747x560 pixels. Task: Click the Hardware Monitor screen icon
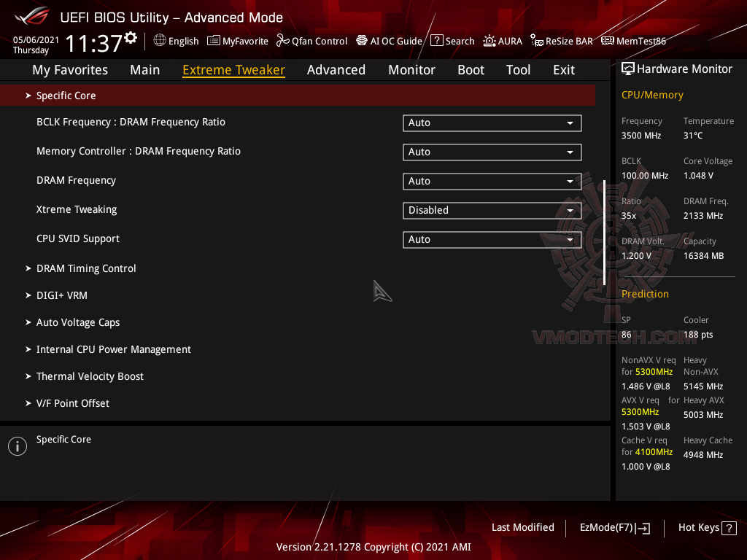tap(628, 69)
